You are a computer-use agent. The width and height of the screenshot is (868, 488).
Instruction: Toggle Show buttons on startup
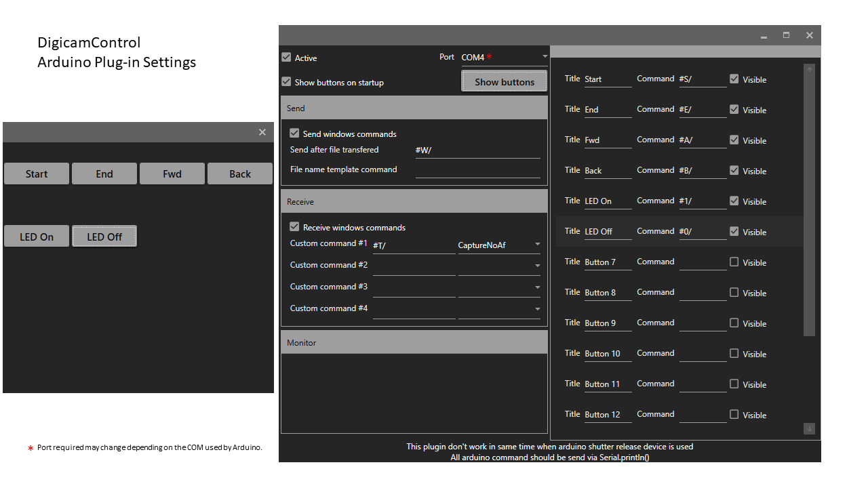286,81
